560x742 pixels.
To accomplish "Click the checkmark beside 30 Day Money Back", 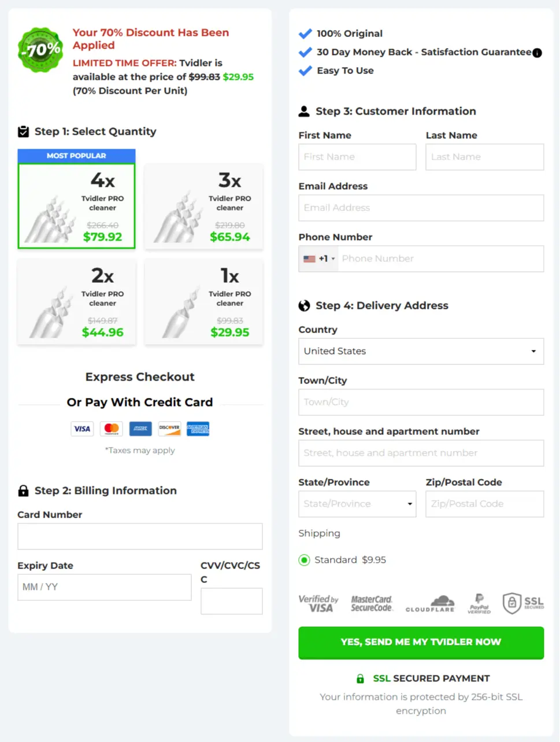I will [x=305, y=52].
